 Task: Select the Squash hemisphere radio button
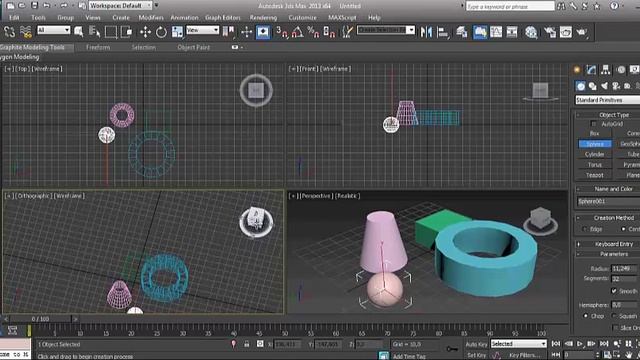tap(614, 316)
